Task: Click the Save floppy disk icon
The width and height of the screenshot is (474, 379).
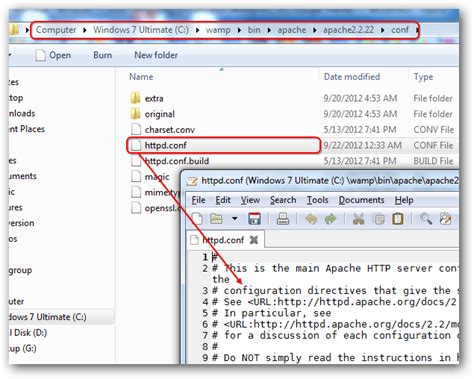Action: [254, 219]
